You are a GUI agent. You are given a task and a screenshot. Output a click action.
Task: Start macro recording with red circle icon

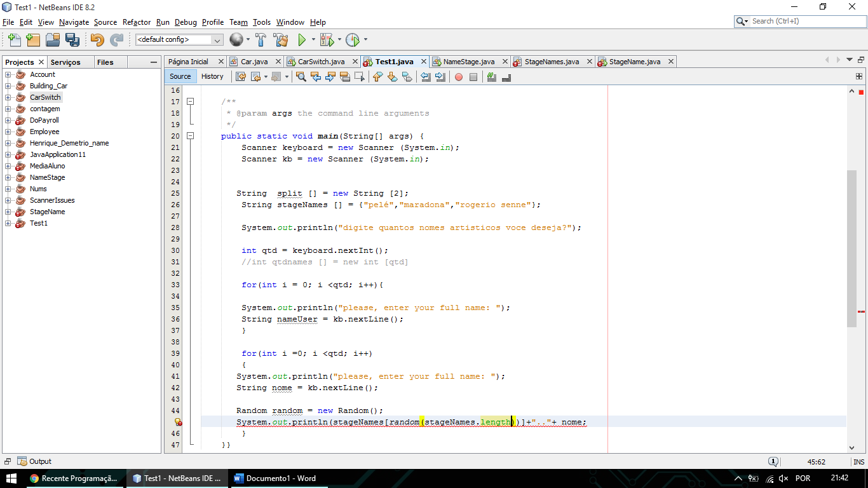tap(458, 77)
